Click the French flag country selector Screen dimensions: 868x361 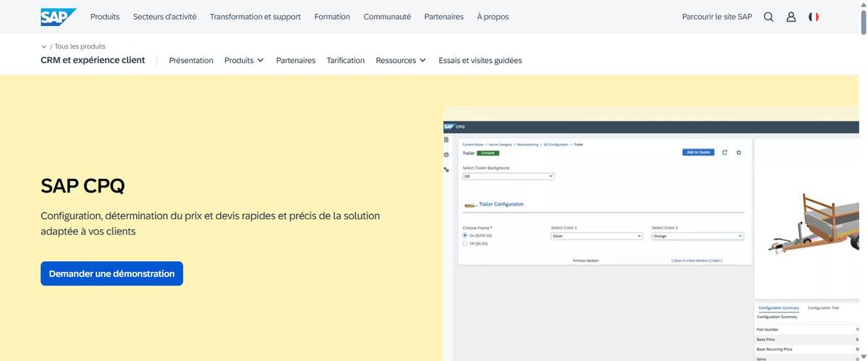pyautogui.click(x=814, y=17)
